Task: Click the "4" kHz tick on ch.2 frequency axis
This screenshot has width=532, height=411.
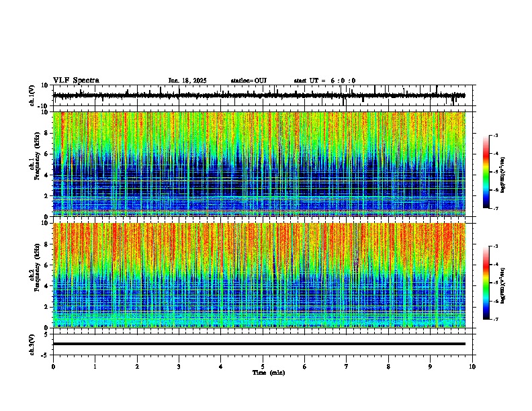Action: (47, 286)
